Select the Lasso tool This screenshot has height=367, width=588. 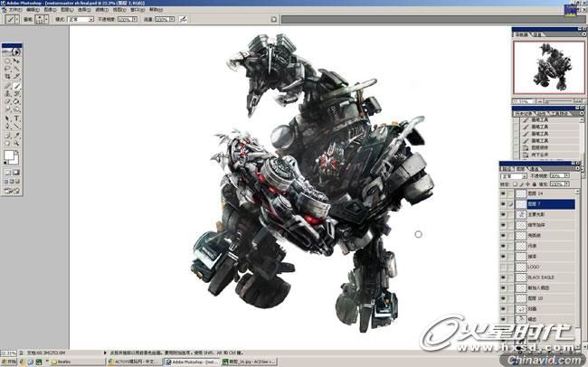coord(7,69)
